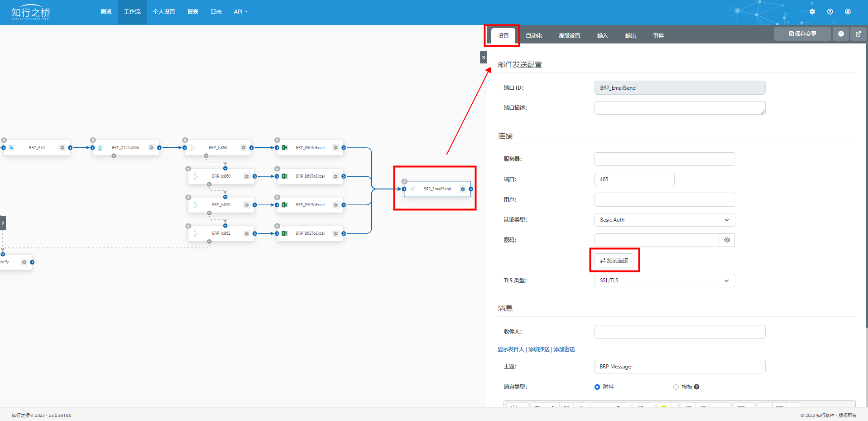Viewport: 868px width, 421px height.
Task: Click the 测试连接 button
Action: coord(614,261)
